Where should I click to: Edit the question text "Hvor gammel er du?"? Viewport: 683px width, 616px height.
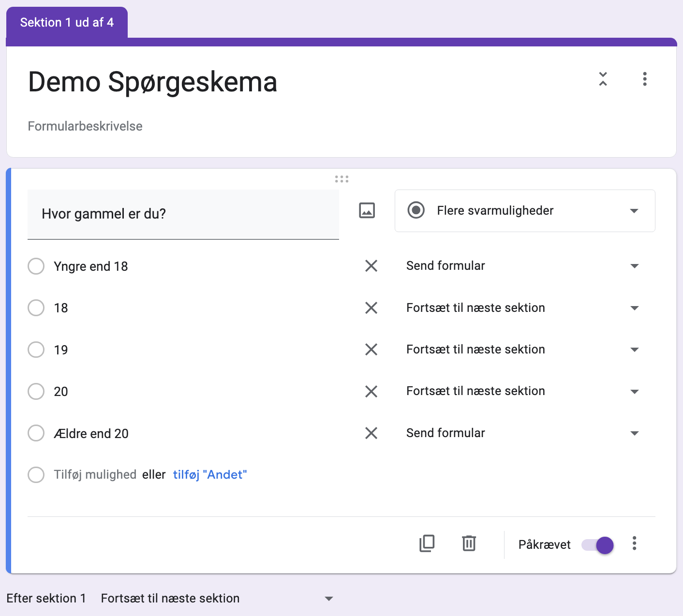click(183, 214)
